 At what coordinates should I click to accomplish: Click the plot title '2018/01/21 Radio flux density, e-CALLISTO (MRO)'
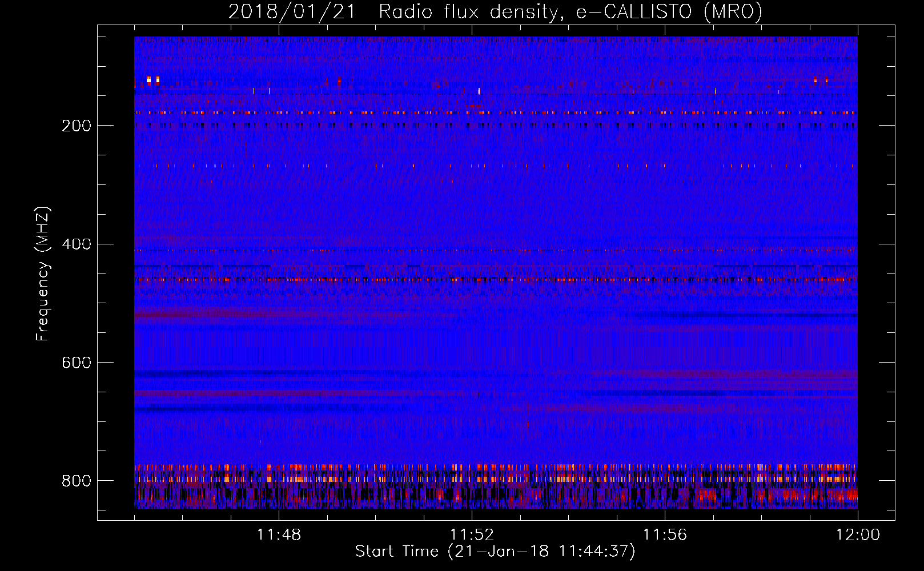[495, 12]
